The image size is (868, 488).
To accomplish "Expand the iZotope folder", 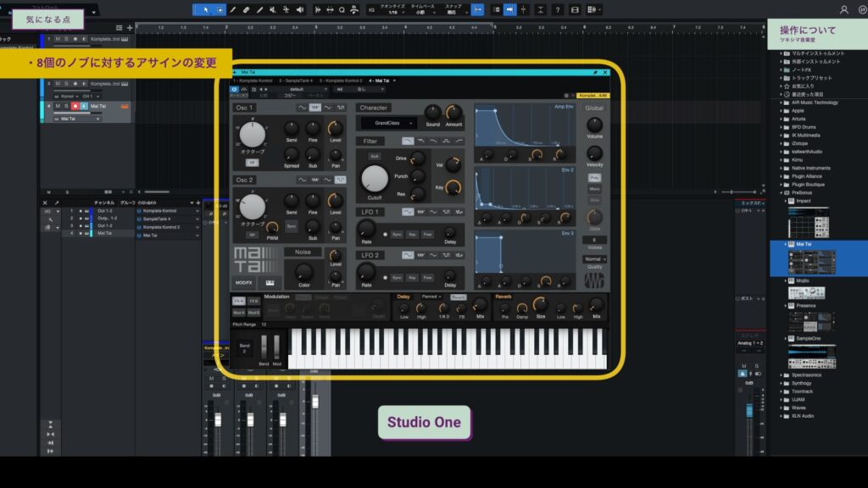I will (782, 144).
